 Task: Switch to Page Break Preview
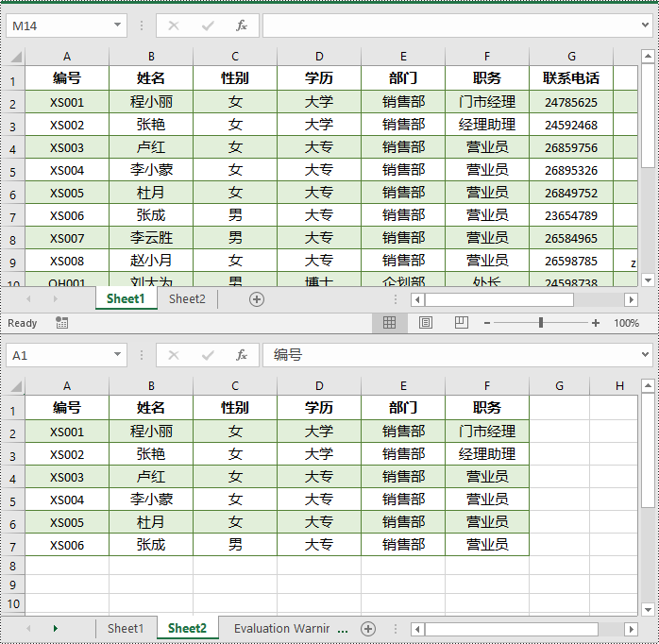tap(462, 323)
